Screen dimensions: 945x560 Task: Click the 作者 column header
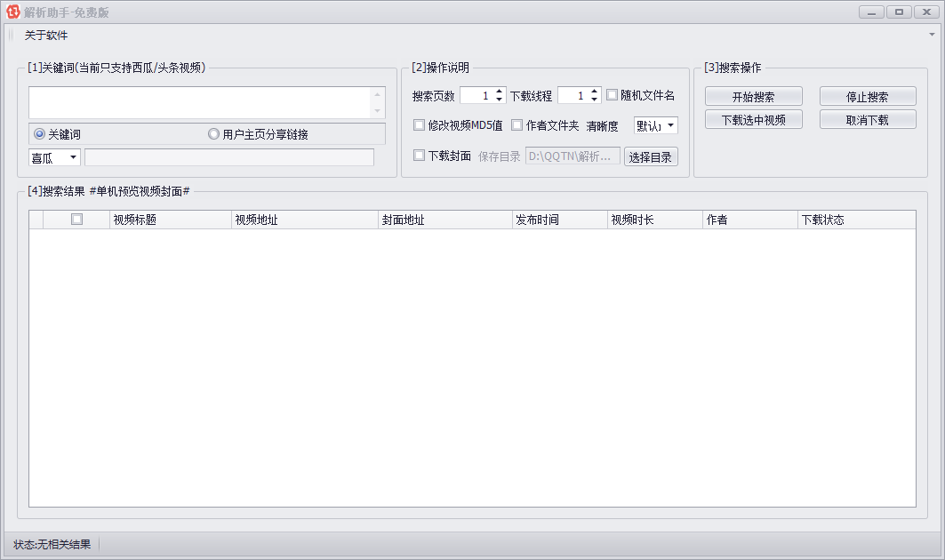(749, 220)
